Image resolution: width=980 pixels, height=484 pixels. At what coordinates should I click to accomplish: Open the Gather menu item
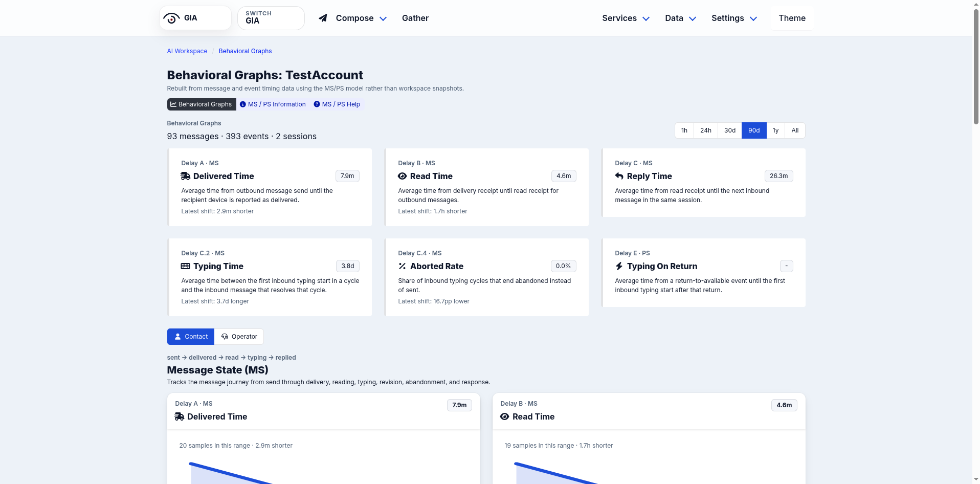[x=415, y=18]
